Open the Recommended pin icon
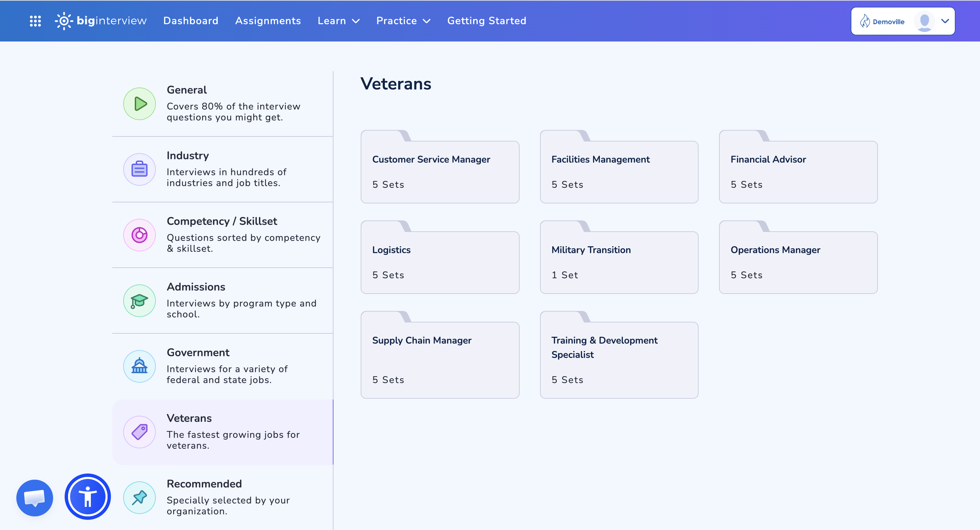Viewport: 980px width, 530px height. click(x=139, y=497)
